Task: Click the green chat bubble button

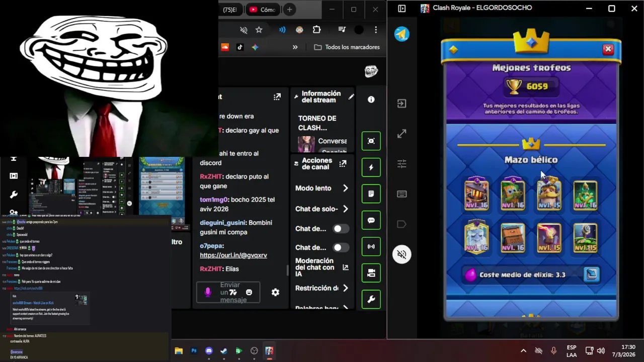Action: tap(371, 220)
